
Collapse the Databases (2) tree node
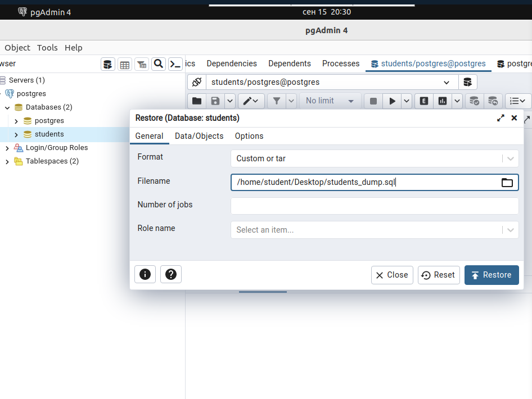click(x=7, y=108)
